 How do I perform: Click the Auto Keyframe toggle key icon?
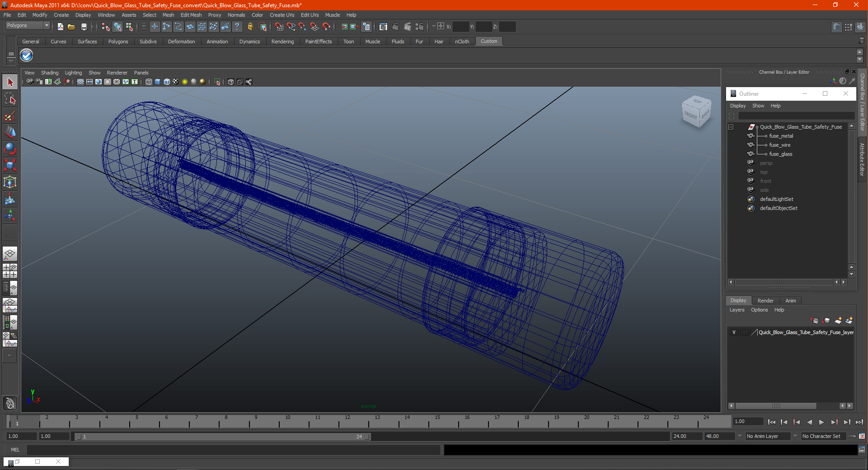852,436
